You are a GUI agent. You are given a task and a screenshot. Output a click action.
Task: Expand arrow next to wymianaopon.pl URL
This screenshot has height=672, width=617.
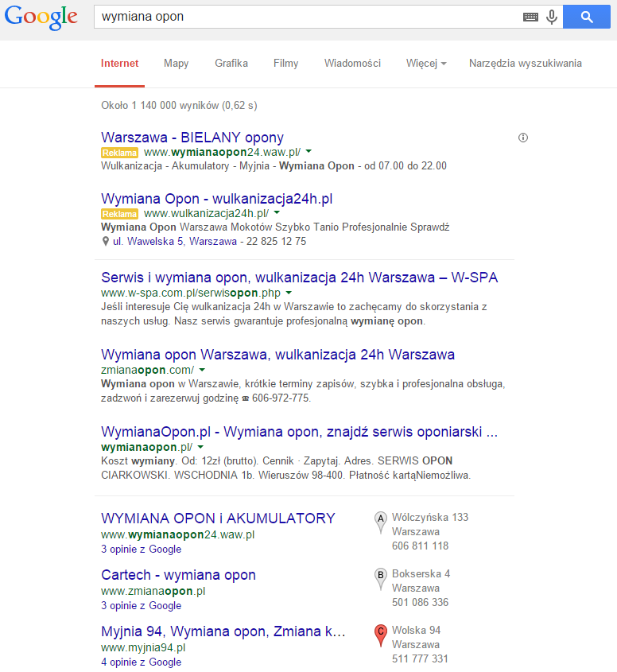[x=200, y=447]
